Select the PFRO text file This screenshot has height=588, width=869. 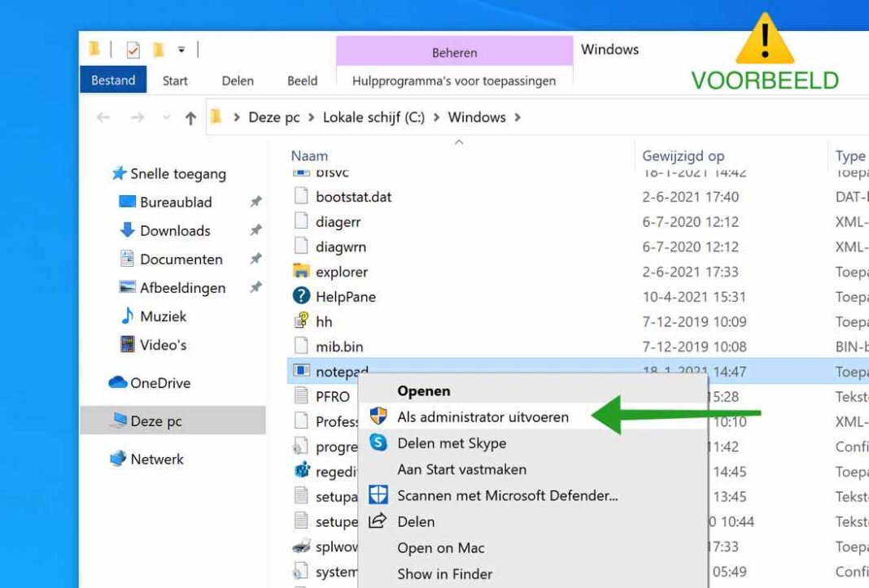click(x=333, y=396)
